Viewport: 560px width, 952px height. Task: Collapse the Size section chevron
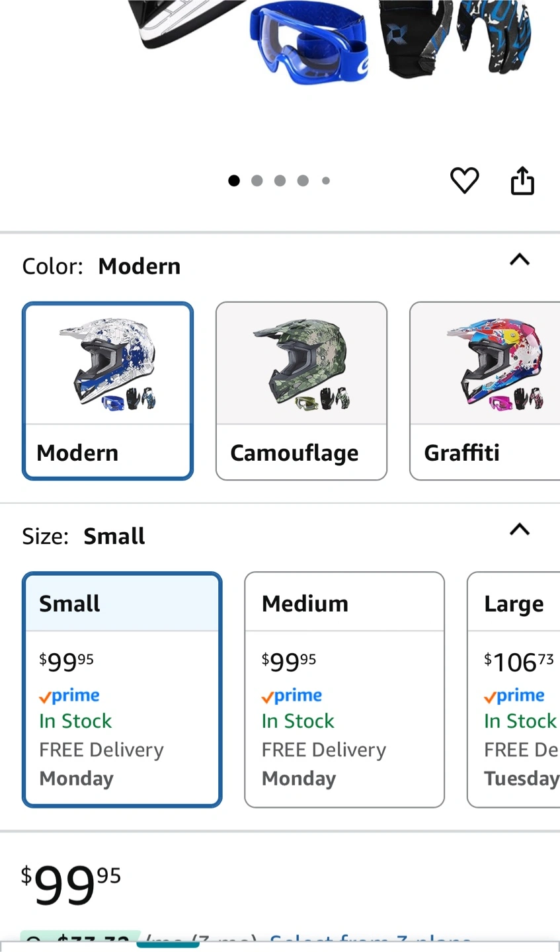[520, 530]
